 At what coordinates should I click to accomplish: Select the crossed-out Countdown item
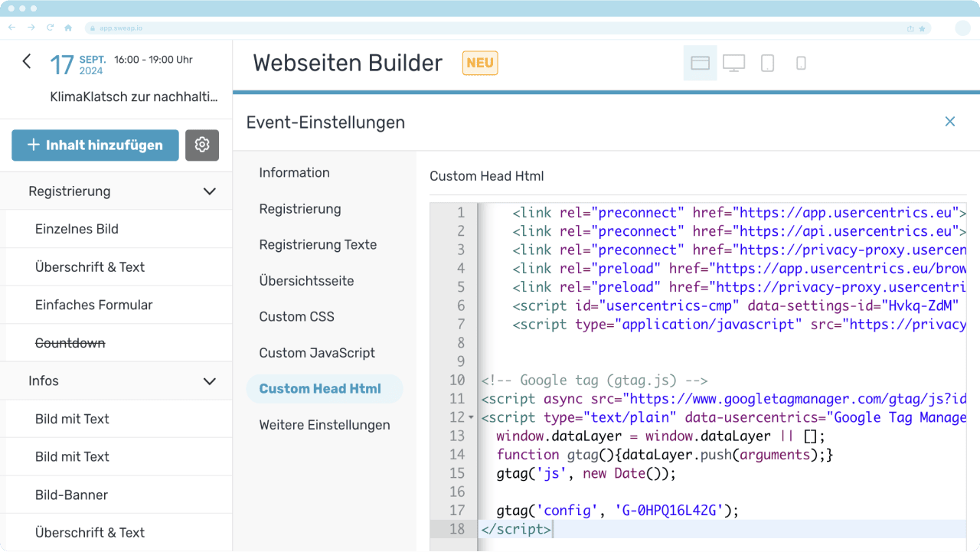pyautogui.click(x=70, y=343)
